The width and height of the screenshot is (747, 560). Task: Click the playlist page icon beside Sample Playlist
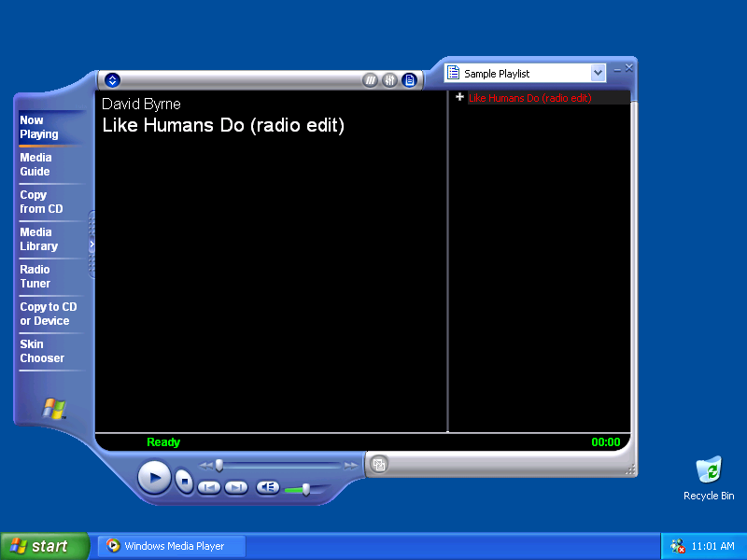(453, 73)
